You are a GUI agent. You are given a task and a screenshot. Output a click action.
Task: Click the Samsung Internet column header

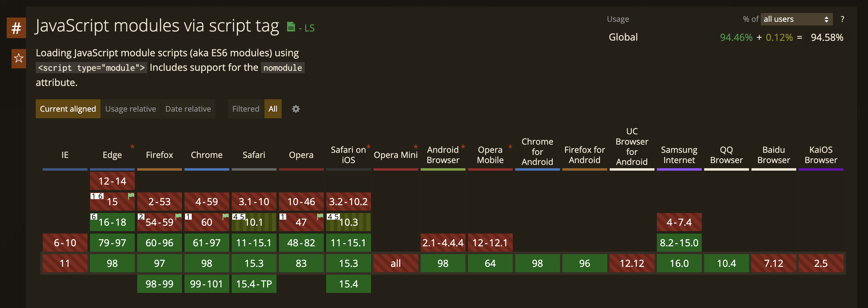point(679,155)
